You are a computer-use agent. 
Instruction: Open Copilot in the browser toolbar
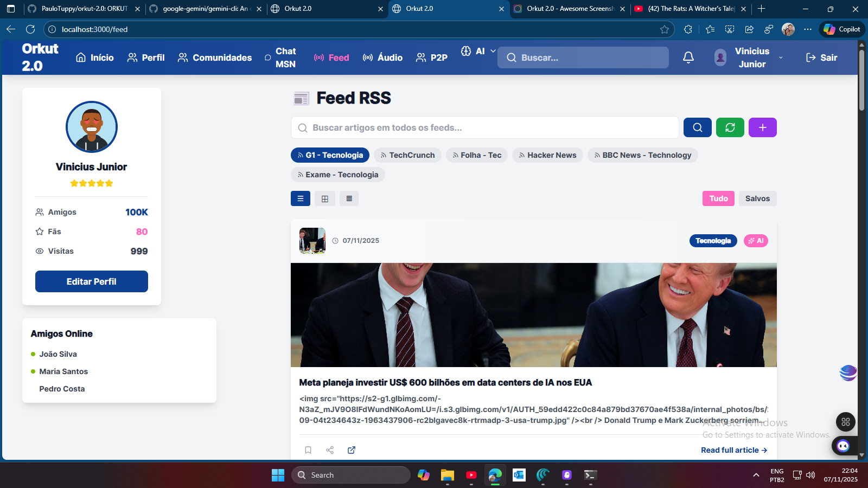click(x=842, y=29)
